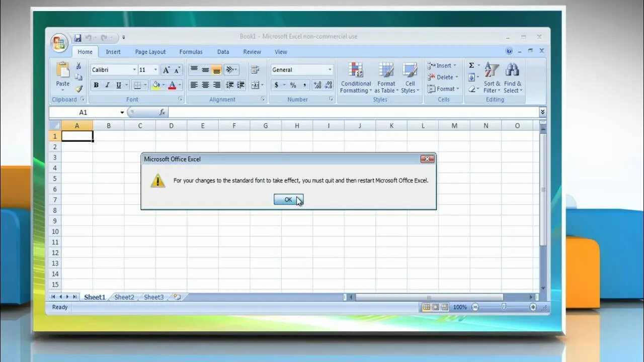Open the Formulas tab

click(x=191, y=52)
